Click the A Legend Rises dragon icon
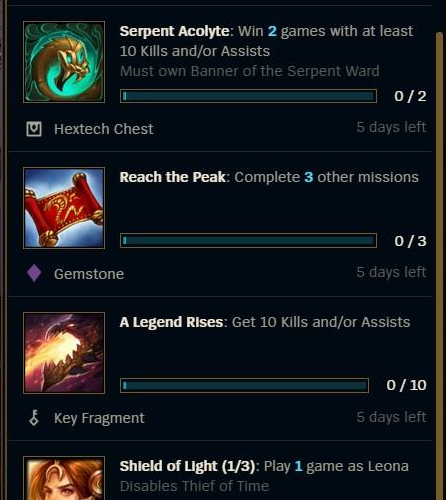This screenshot has width=446, height=500. click(64, 353)
